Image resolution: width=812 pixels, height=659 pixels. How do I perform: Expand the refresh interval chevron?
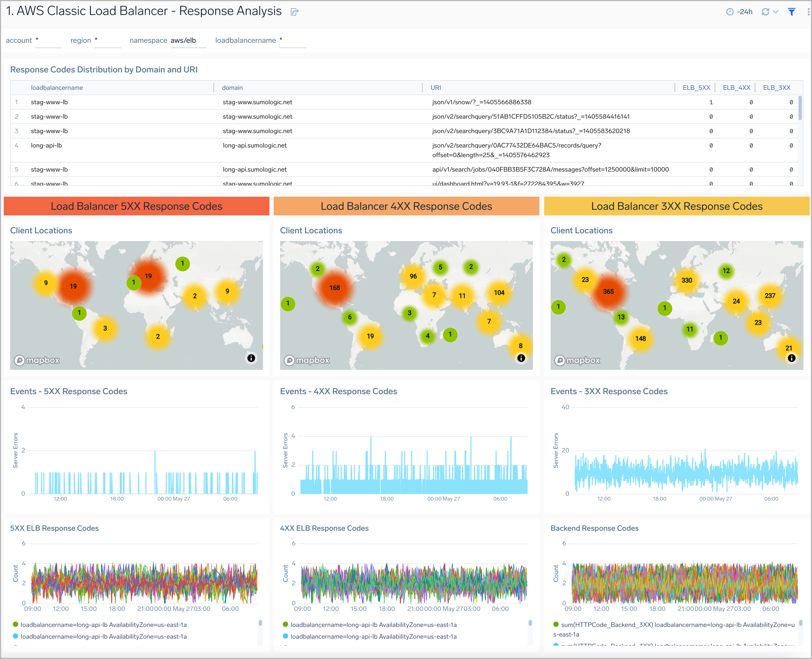coord(776,12)
